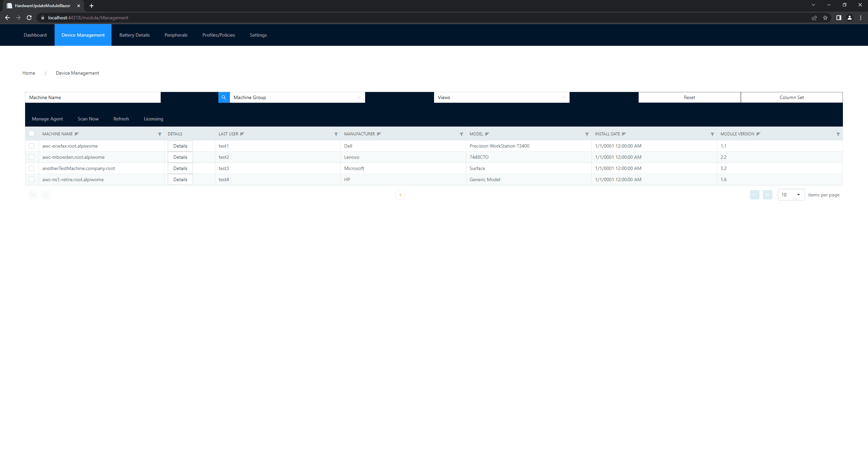Sort by Model sort icon
This screenshot has width=868, height=475.
[487, 134]
